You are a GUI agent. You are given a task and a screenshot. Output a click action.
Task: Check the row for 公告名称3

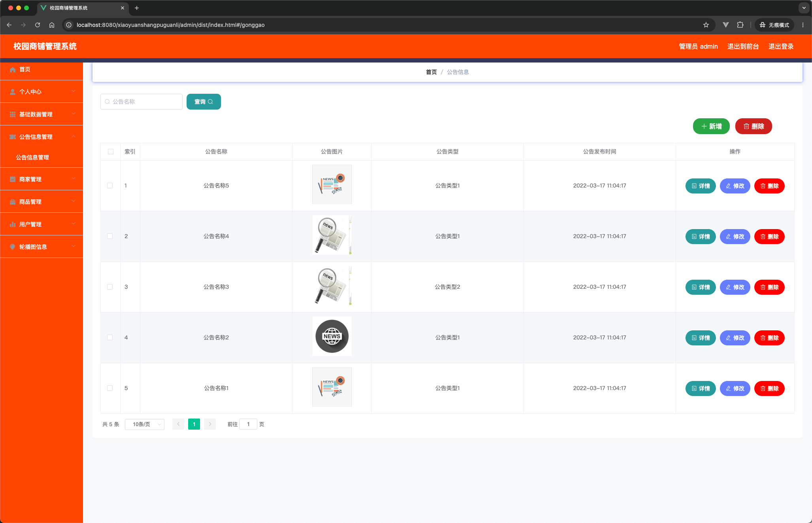pos(110,287)
